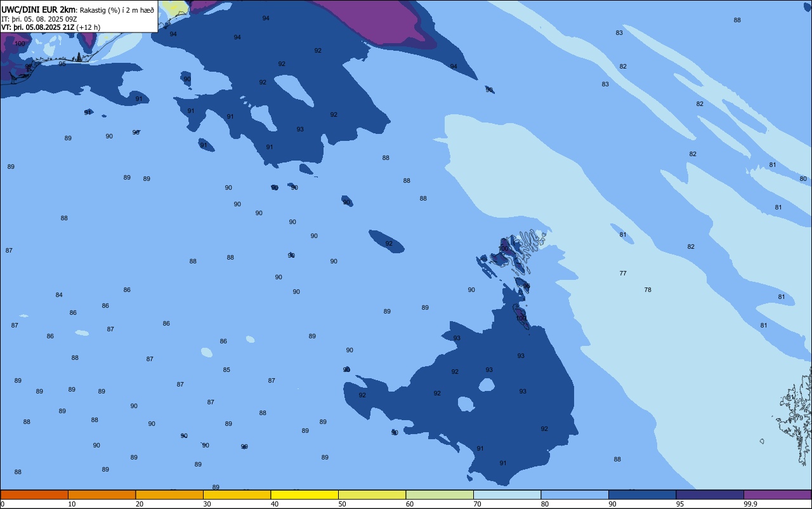Image resolution: width=812 pixels, height=509 pixels.
Task: Pick the 20–30 amber legend color segment
Action: [x=169, y=494]
